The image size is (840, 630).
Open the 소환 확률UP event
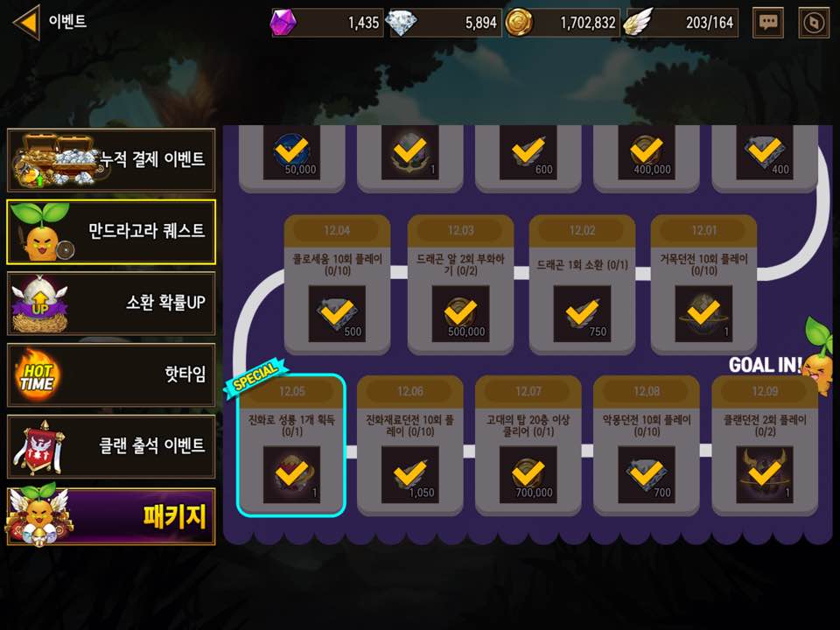click(x=111, y=304)
